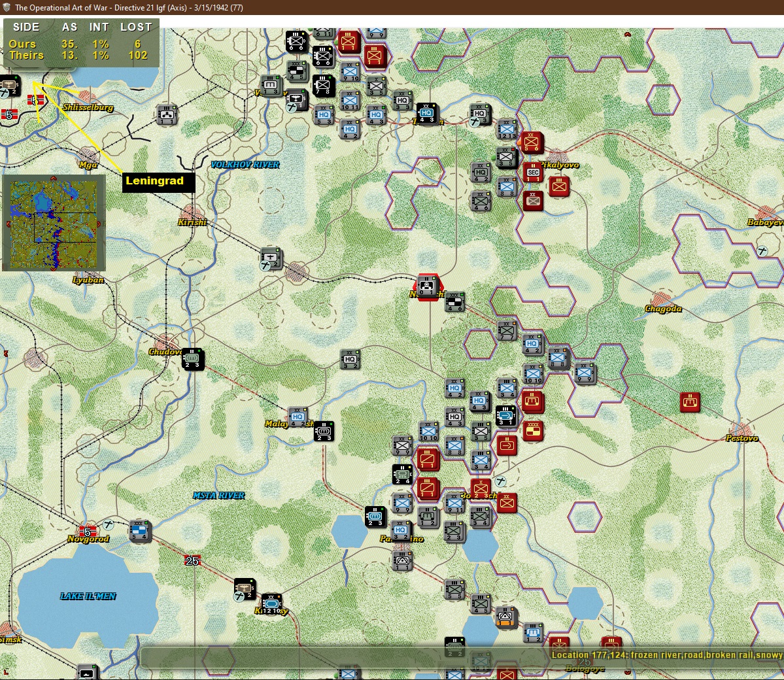
Task: Select the lone gray HQ unit east of Chudovo
Action: [x=350, y=360]
